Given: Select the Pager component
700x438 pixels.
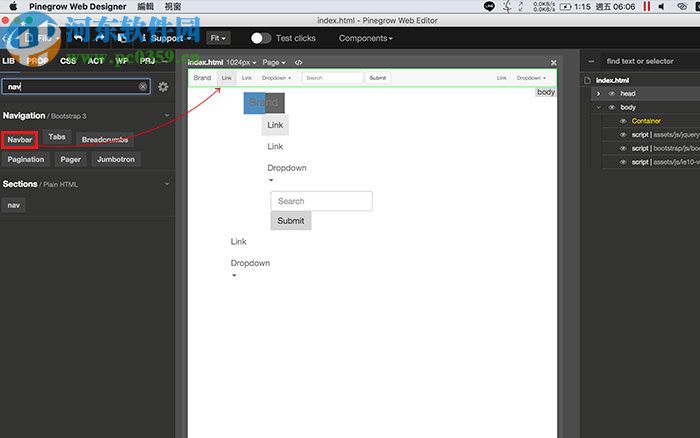Looking at the screenshot, I should coord(71,159).
